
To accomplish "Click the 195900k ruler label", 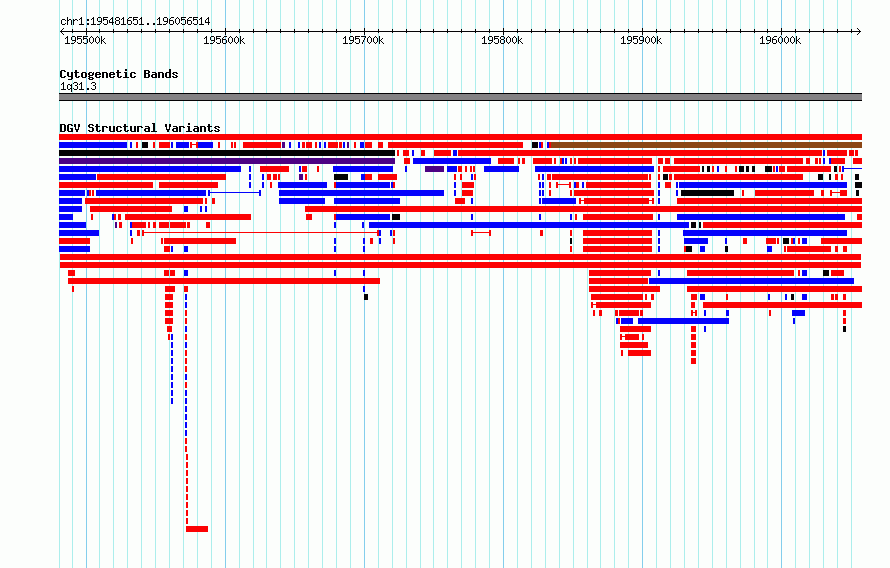I will click(x=641, y=40).
